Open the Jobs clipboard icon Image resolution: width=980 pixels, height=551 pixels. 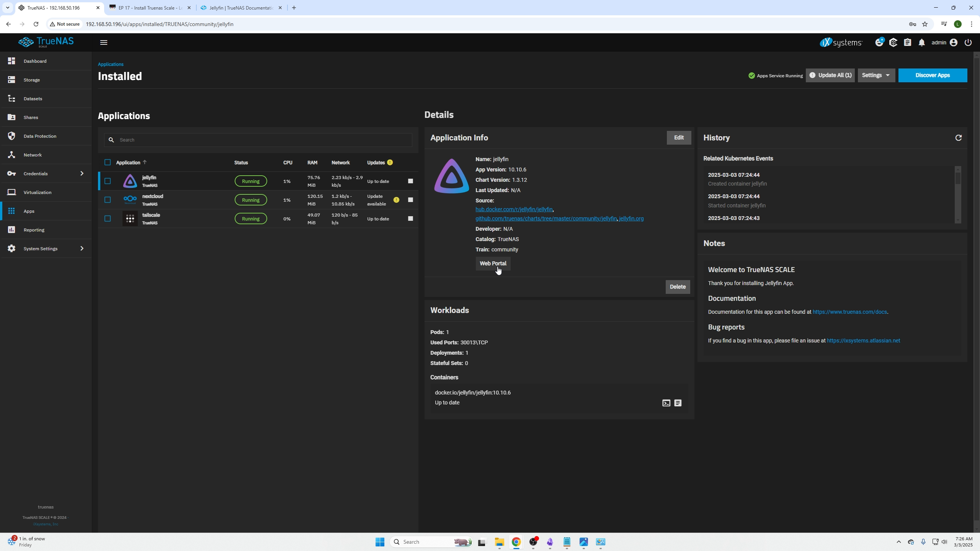pyautogui.click(x=908, y=42)
